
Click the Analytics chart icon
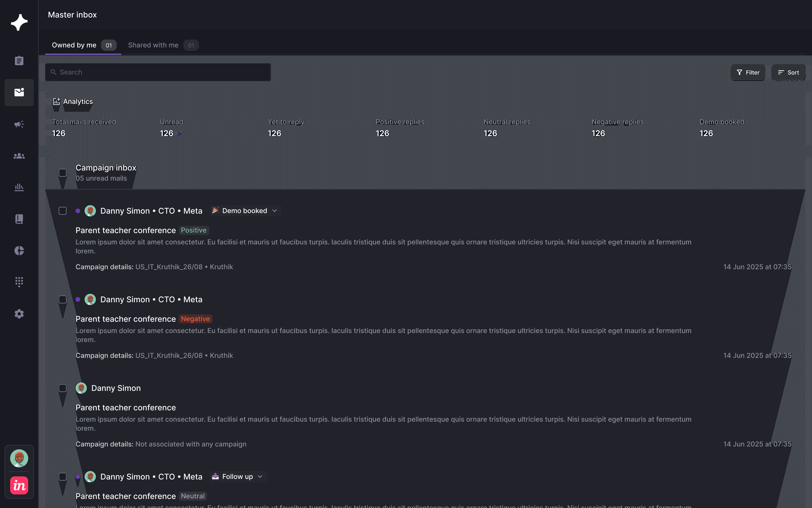pyautogui.click(x=56, y=102)
